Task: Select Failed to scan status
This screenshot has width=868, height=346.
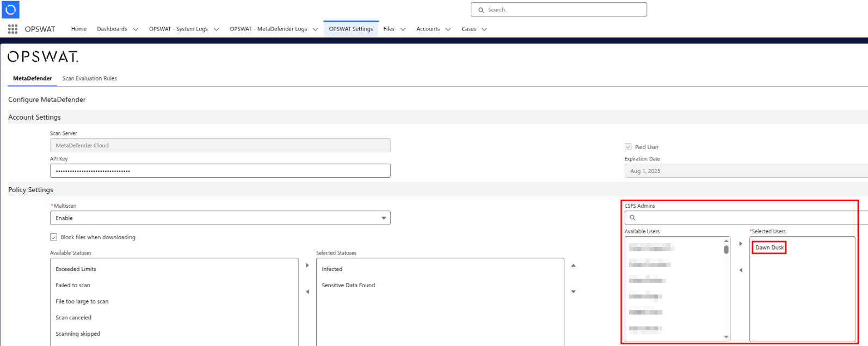Action: coord(73,286)
